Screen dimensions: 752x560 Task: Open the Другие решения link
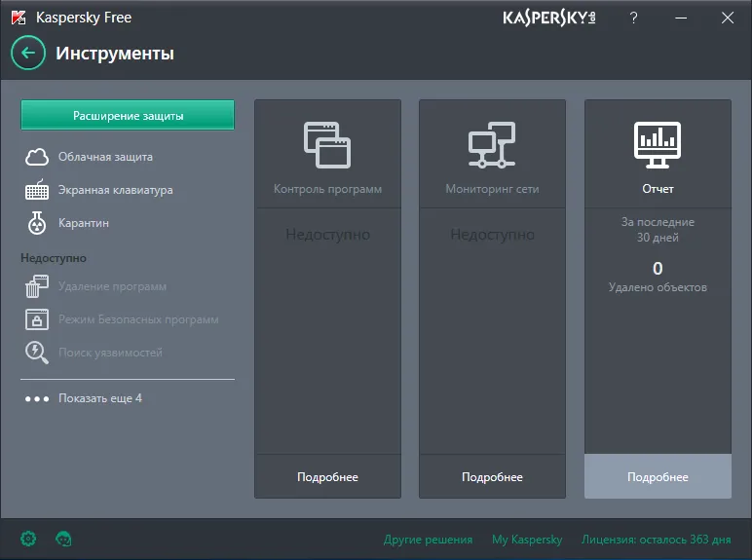tap(428, 540)
